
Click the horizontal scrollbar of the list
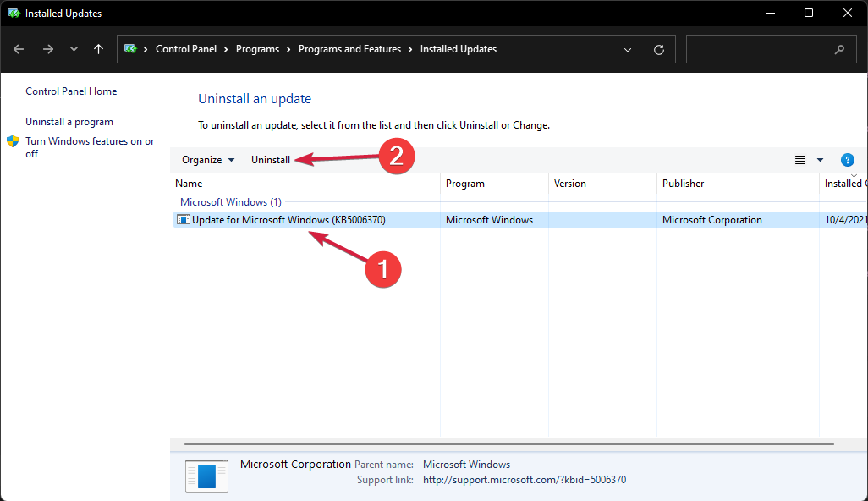tap(508, 444)
